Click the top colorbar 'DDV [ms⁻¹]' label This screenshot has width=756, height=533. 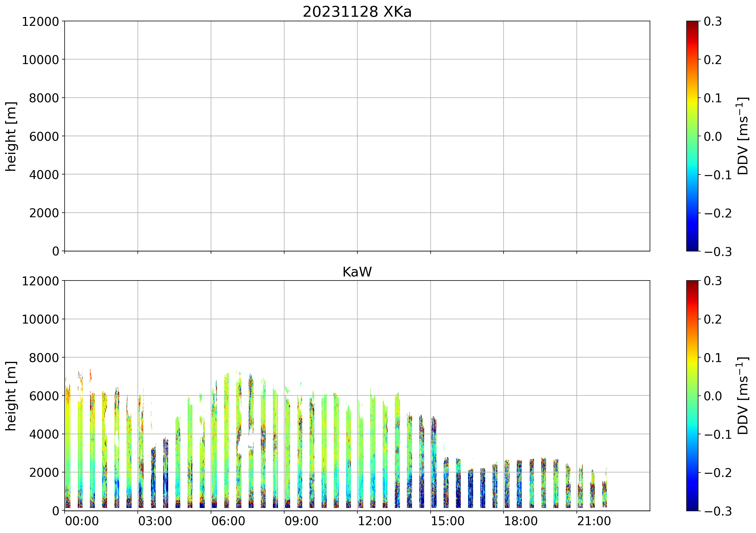point(743,136)
